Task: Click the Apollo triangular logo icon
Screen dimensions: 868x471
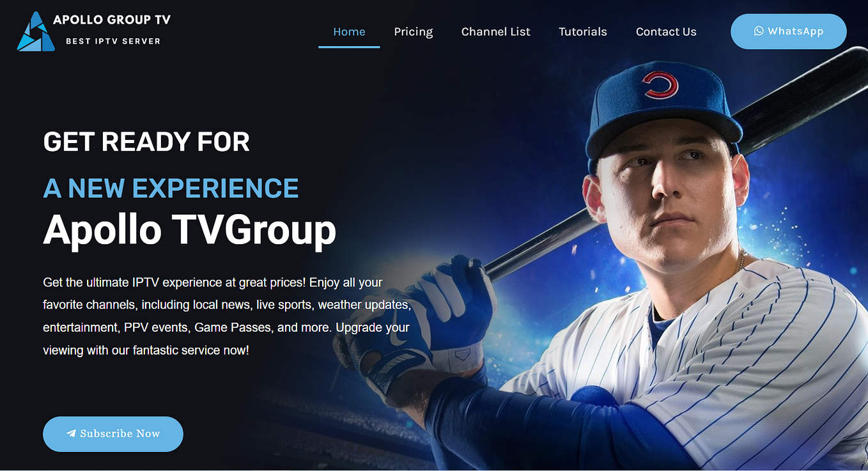Action: [x=36, y=31]
